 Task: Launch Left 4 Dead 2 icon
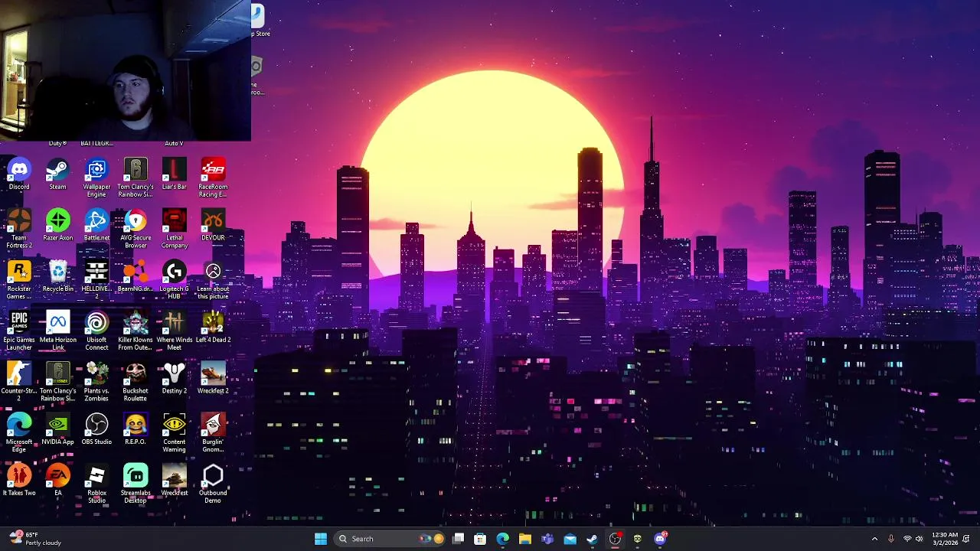click(213, 328)
